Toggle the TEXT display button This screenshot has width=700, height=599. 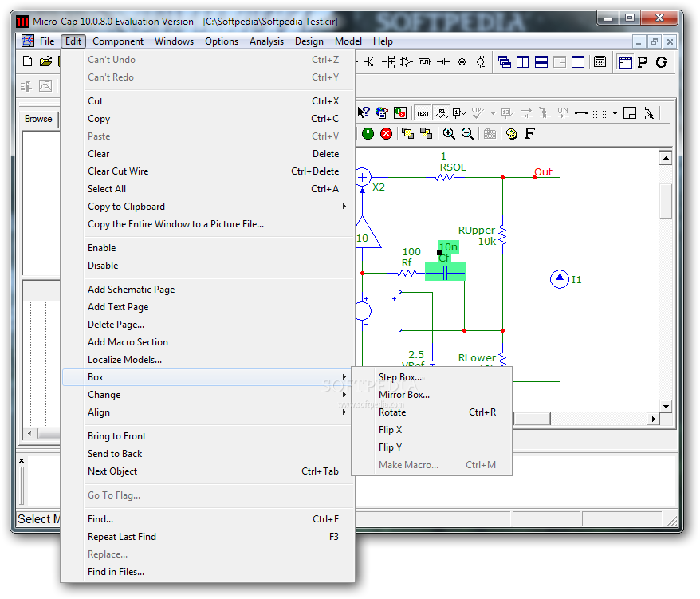coord(423,113)
